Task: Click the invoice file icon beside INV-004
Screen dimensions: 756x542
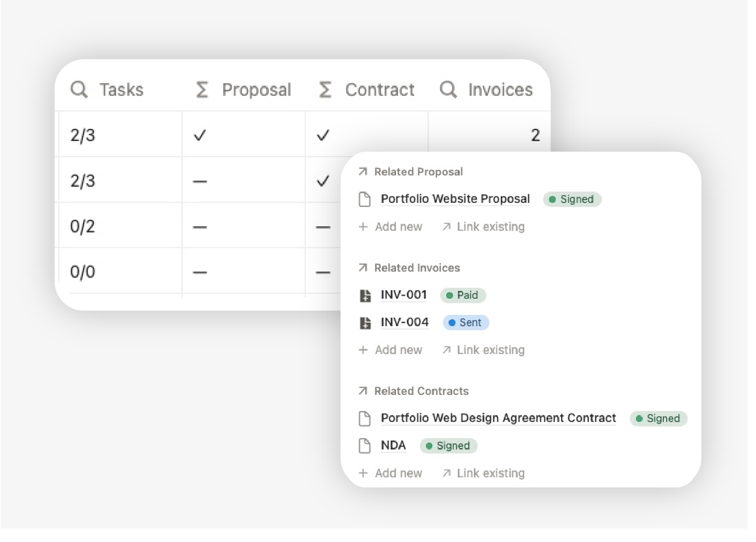Action: 365,323
